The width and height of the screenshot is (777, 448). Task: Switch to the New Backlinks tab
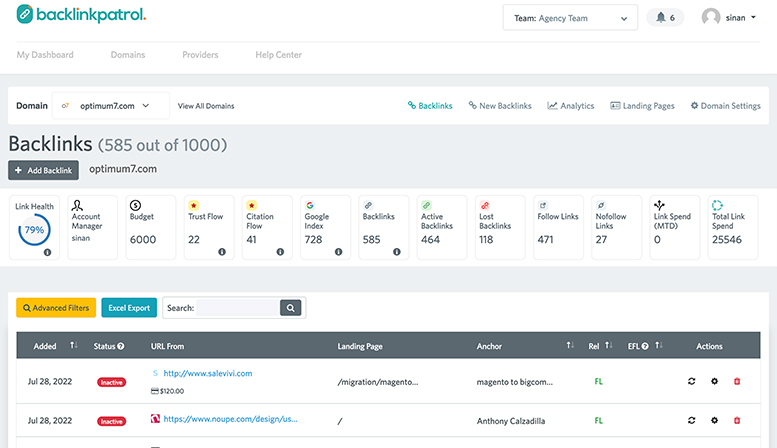click(x=500, y=106)
